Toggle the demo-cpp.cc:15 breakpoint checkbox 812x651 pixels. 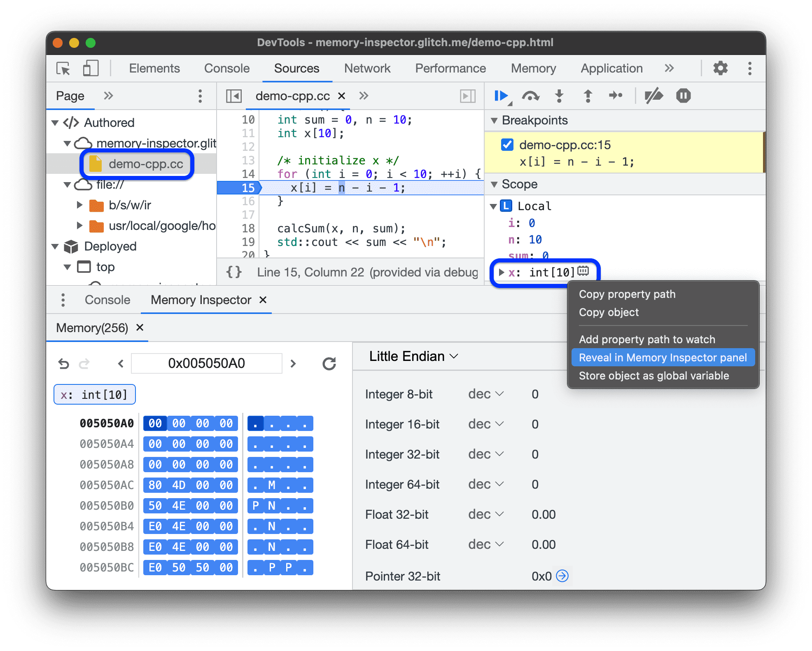click(506, 140)
